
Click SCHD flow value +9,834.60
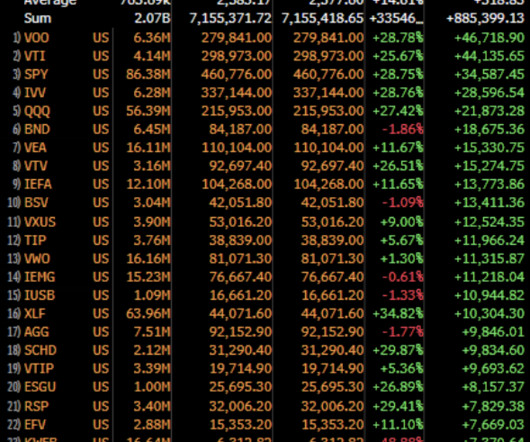pyautogui.click(x=493, y=350)
